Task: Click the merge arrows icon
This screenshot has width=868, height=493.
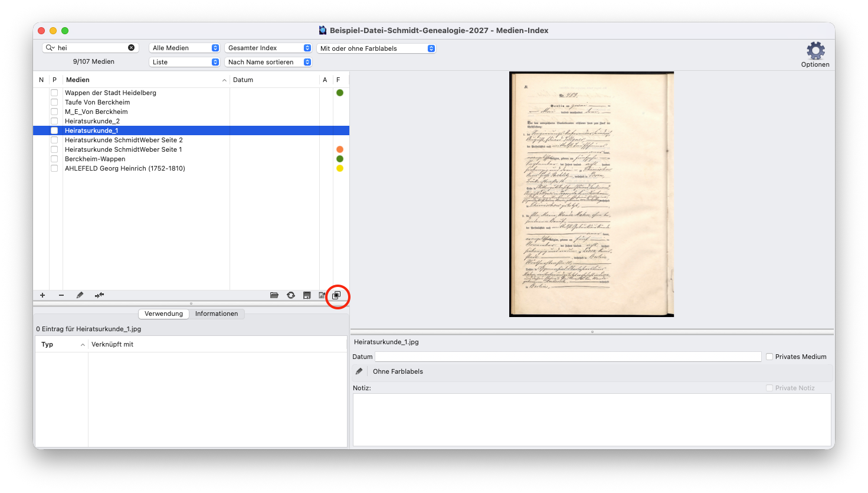Action: [x=99, y=295]
